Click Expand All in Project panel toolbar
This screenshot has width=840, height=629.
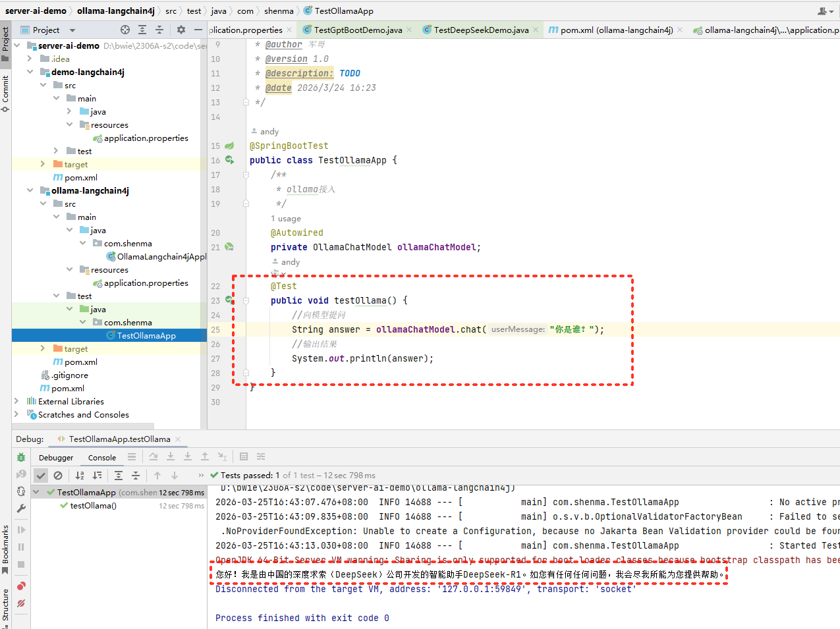pos(142,30)
